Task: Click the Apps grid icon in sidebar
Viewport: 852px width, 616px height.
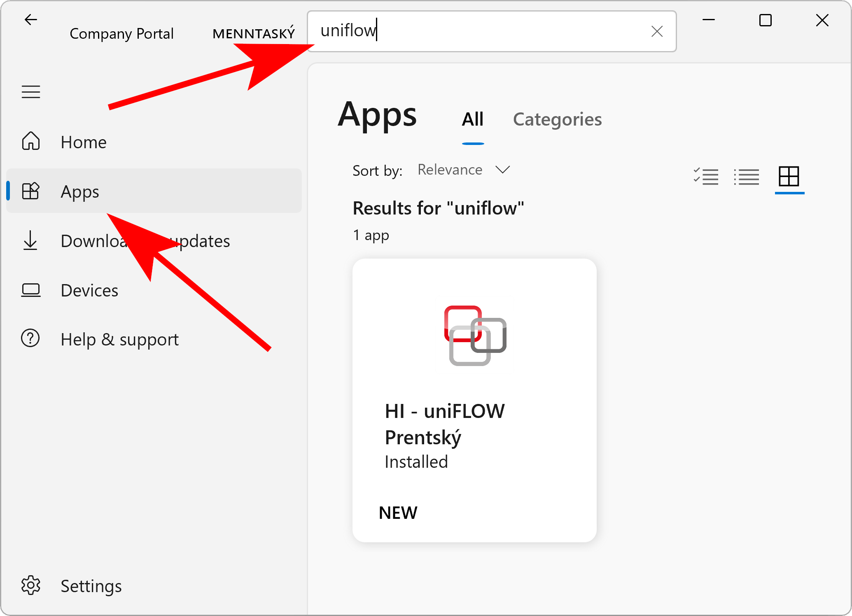Action: click(31, 191)
